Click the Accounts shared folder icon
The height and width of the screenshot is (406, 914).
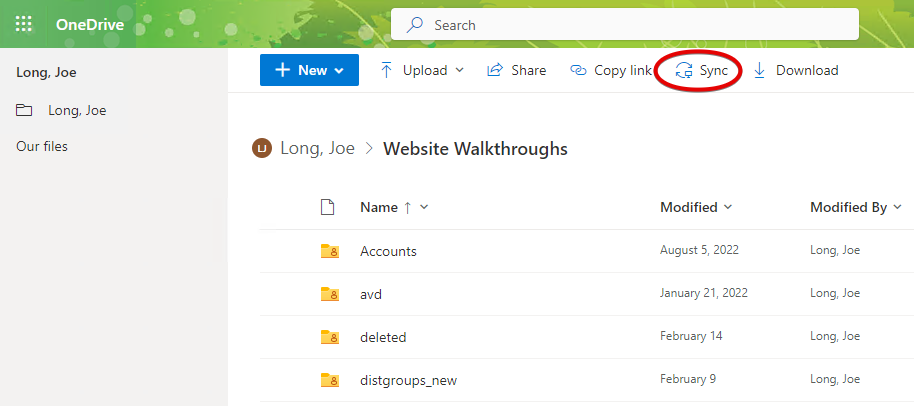tap(329, 251)
